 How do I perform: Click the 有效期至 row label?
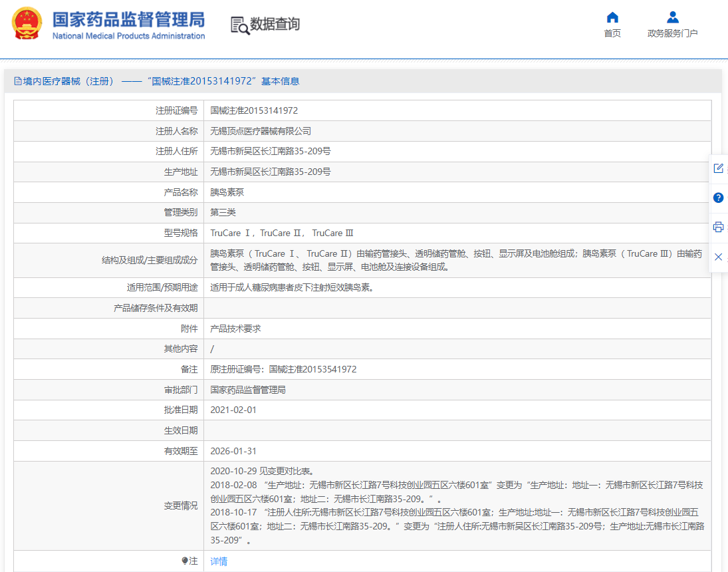coord(181,451)
